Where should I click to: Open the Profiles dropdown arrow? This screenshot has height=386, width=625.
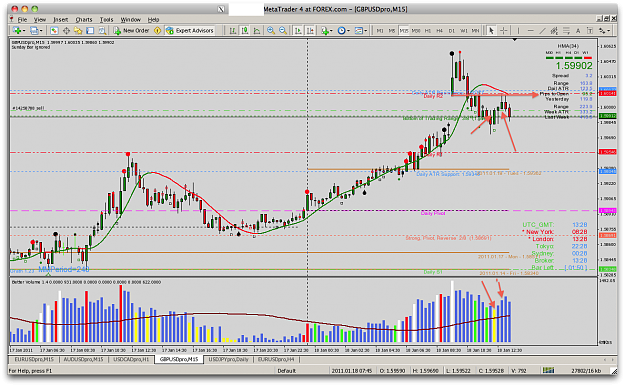click(41, 31)
